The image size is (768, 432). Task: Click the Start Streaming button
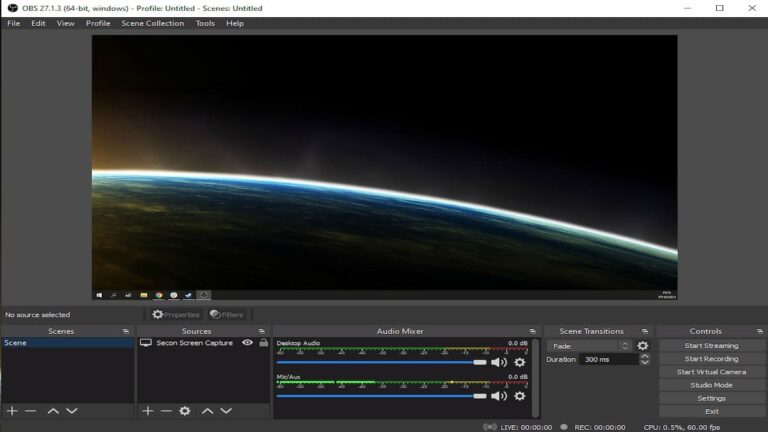click(711, 346)
